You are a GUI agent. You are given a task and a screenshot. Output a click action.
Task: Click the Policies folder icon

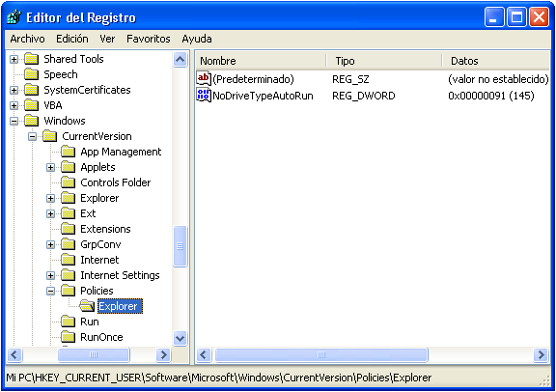pyautogui.click(x=69, y=291)
